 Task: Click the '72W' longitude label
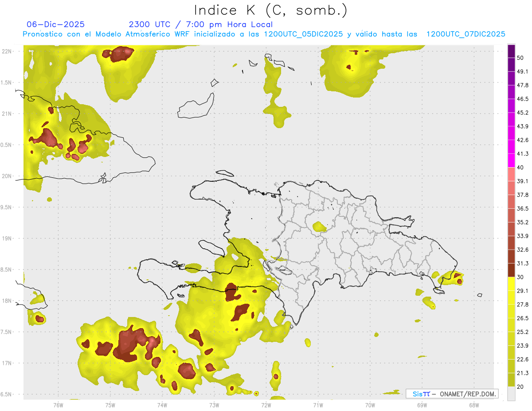point(266,405)
